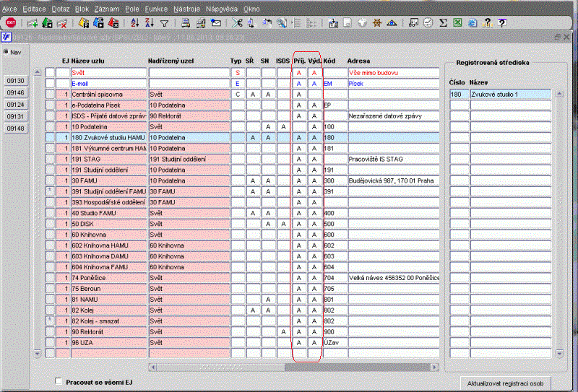The image size is (578, 392).
Task: Open the Sigma summation tool
Action: point(443,23)
